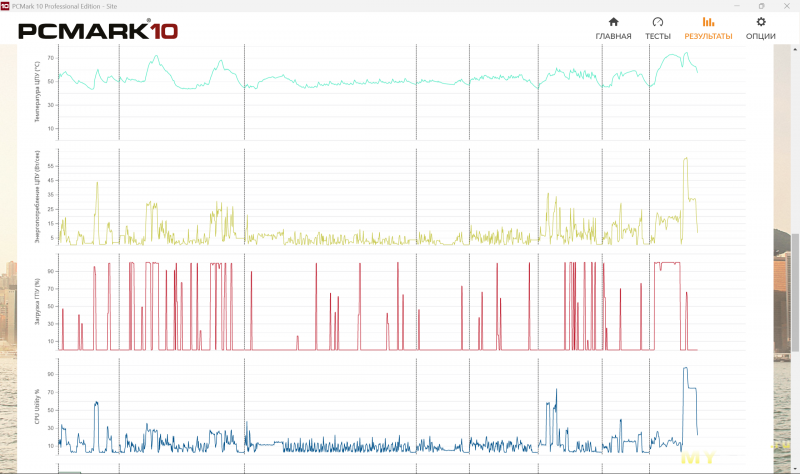The height and width of the screenshot is (474, 800).
Task: Click the tallest yellow power spike
Action: [685, 160]
